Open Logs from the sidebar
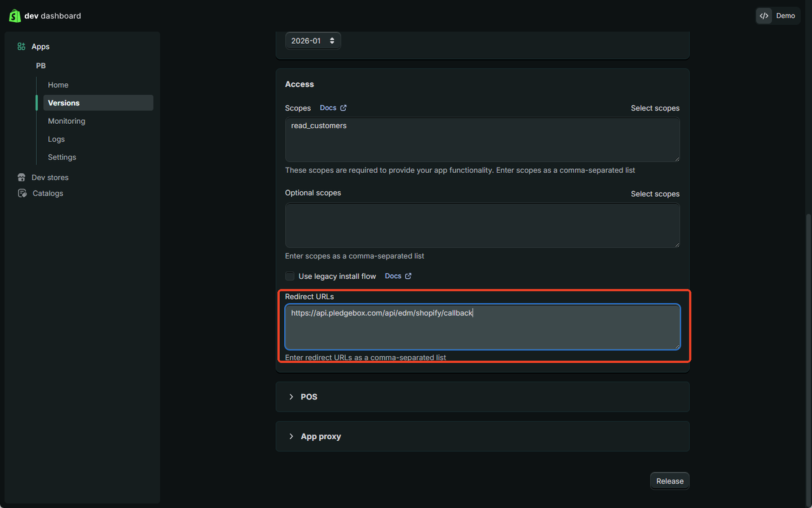 (56, 139)
